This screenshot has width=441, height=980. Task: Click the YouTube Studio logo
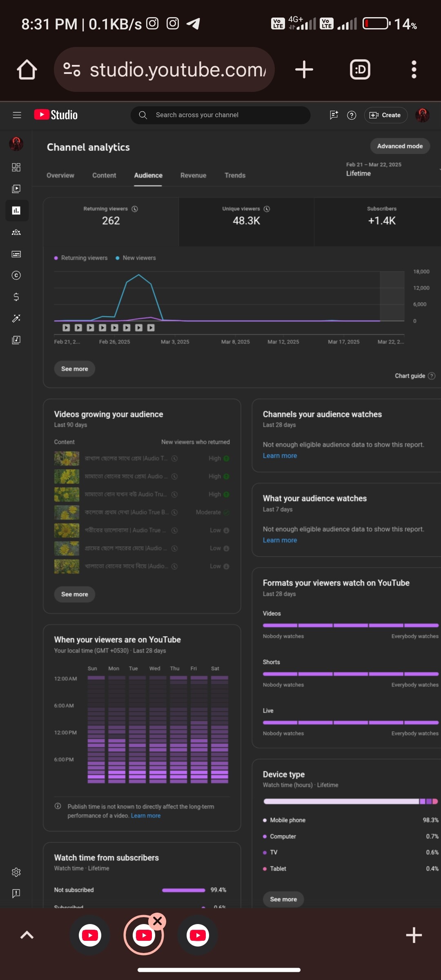[56, 115]
